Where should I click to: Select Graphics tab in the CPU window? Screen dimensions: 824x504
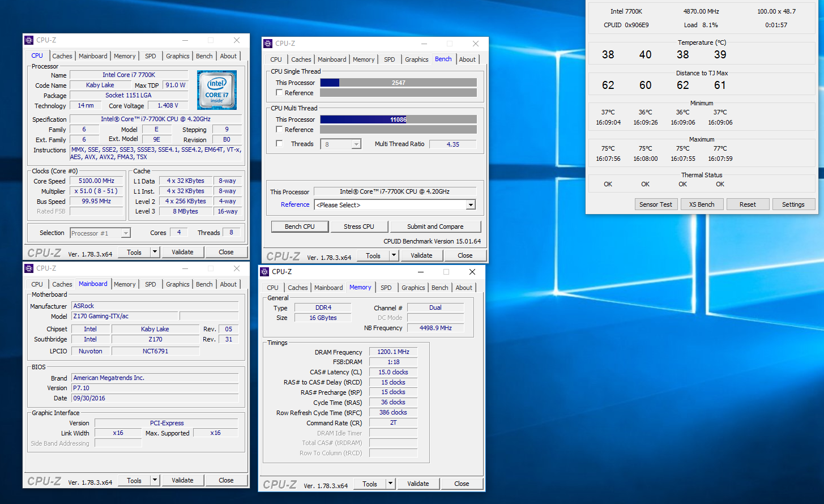[x=178, y=56]
